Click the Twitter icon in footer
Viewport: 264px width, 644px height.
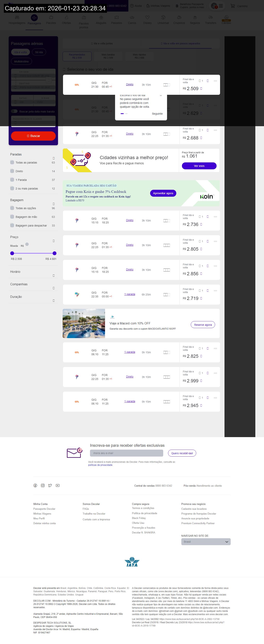(x=50, y=485)
